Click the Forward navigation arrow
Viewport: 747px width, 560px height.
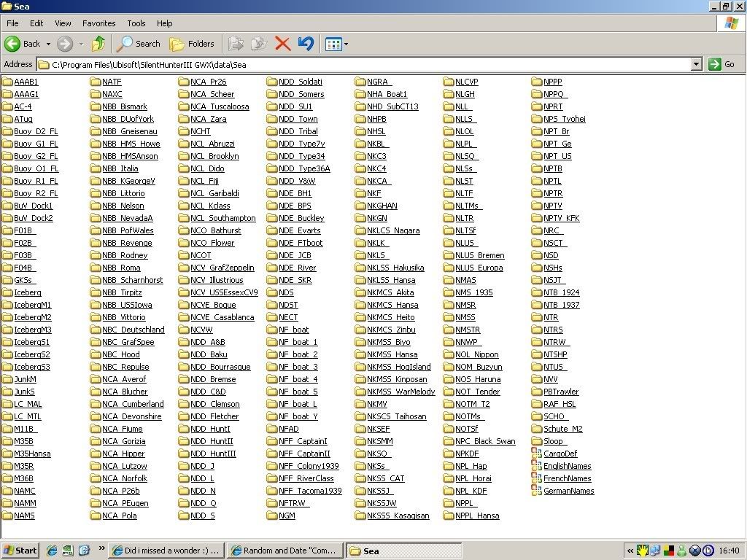pyautogui.click(x=65, y=44)
